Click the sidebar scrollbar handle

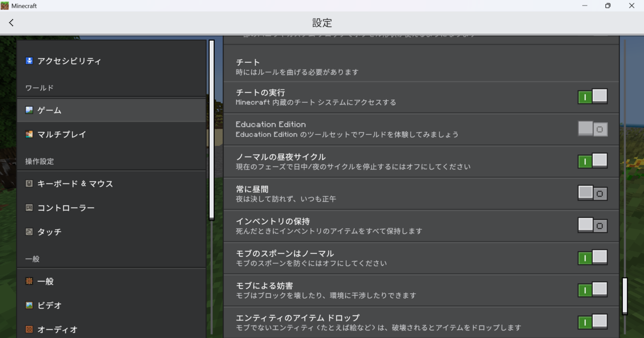tap(212, 130)
